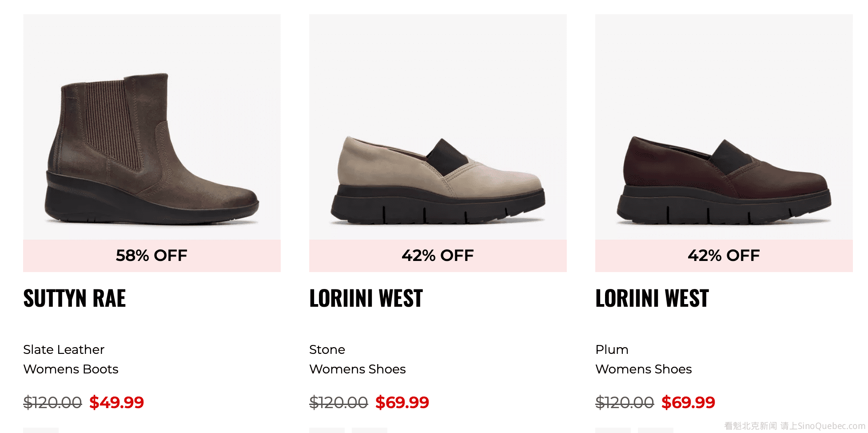Click the stone-colored Loriini West shoe image

click(x=438, y=178)
